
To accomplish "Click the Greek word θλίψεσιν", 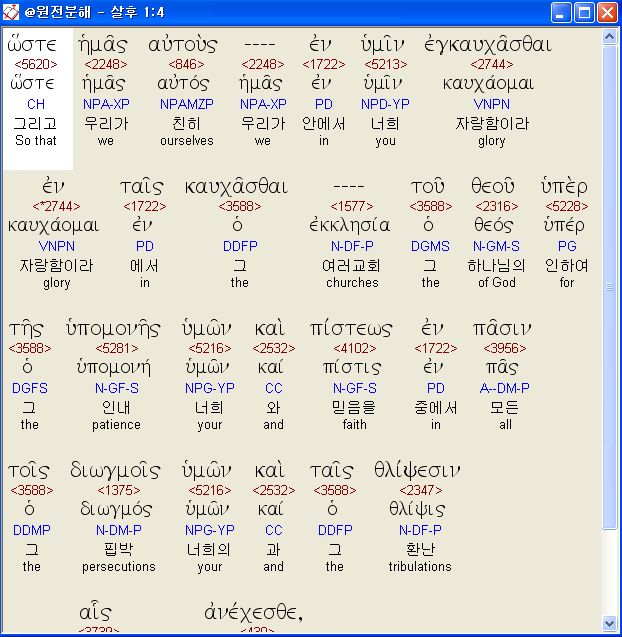I will click(x=417, y=471).
